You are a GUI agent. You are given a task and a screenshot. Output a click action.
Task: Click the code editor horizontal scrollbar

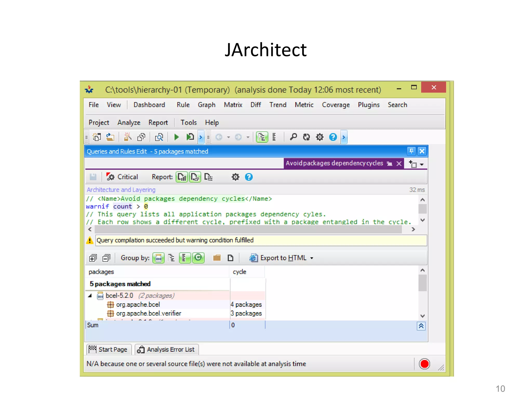pos(248,229)
